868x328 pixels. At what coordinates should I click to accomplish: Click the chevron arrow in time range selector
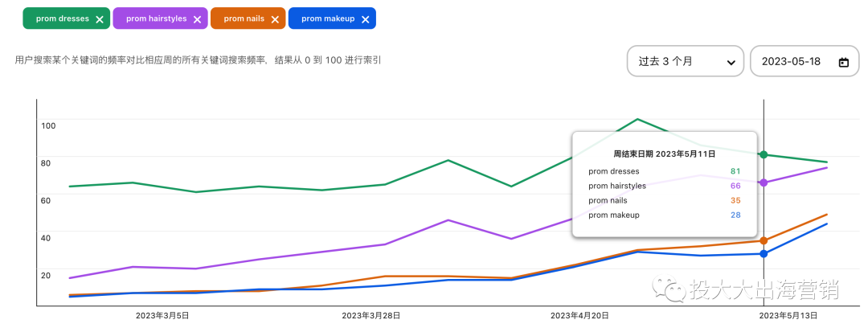click(x=731, y=63)
